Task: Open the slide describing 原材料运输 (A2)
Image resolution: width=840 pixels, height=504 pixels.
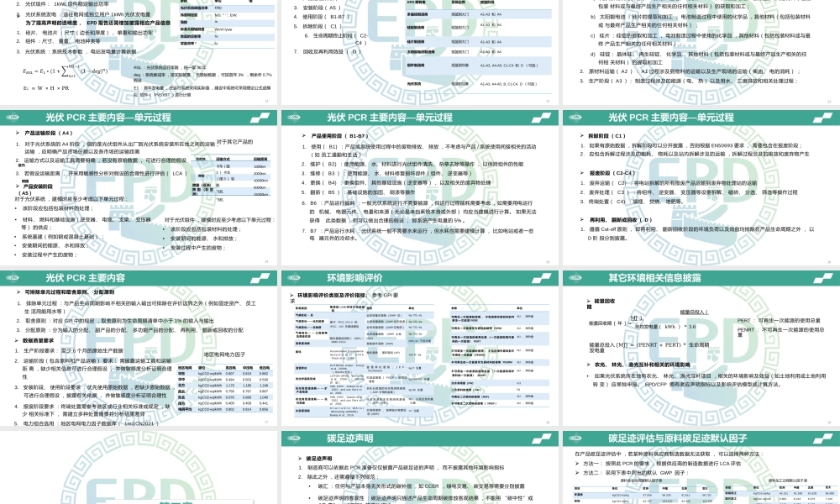Action: pos(701,52)
